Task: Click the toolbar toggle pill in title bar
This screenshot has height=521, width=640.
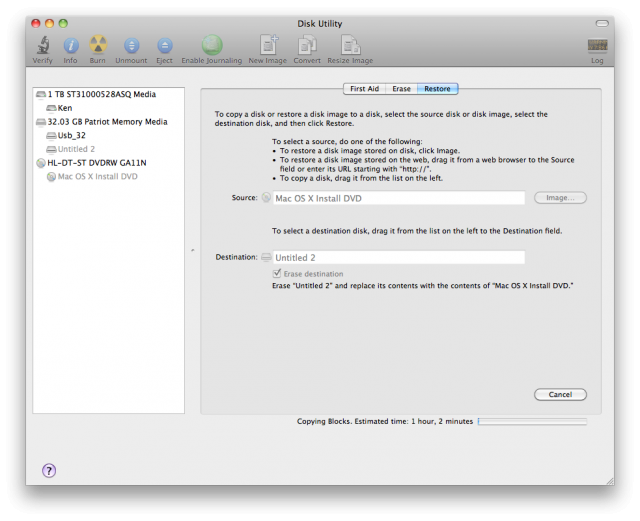Action: click(x=602, y=23)
